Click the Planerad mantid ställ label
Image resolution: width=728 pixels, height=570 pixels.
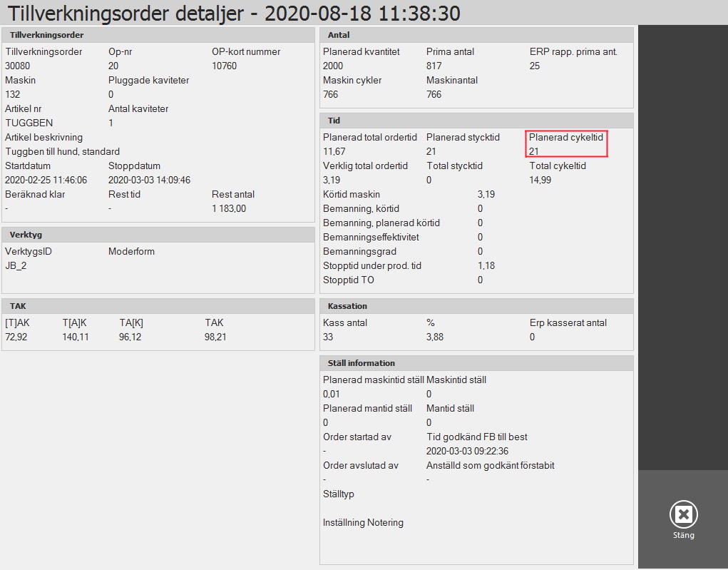tap(367, 408)
